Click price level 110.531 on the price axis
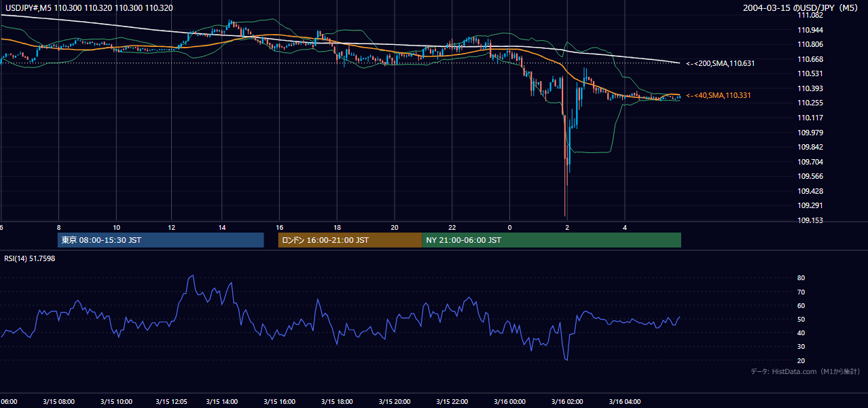The width and height of the screenshot is (868, 408). pyautogui.click(x=811, y=73)
